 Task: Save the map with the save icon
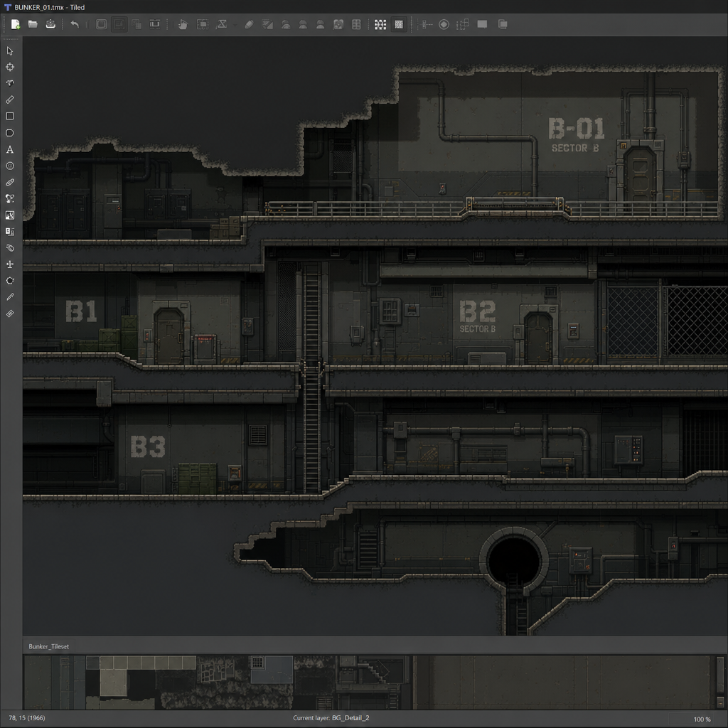[50, 24]
